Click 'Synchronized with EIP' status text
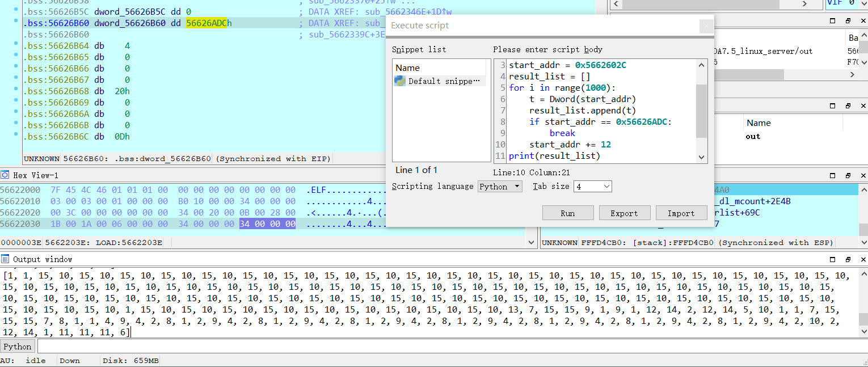The width and height of the screenshot is (868, 367). pyautogui.click(x=273, y=159)
